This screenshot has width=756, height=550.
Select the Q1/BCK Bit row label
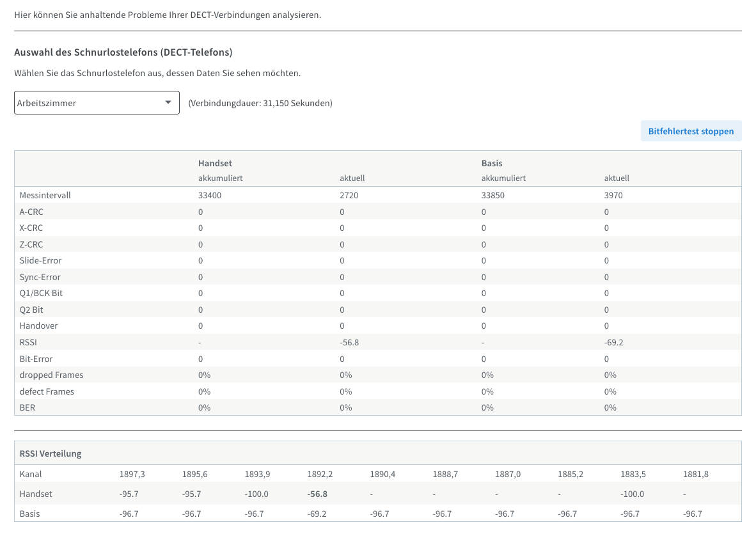pos(42,293)
